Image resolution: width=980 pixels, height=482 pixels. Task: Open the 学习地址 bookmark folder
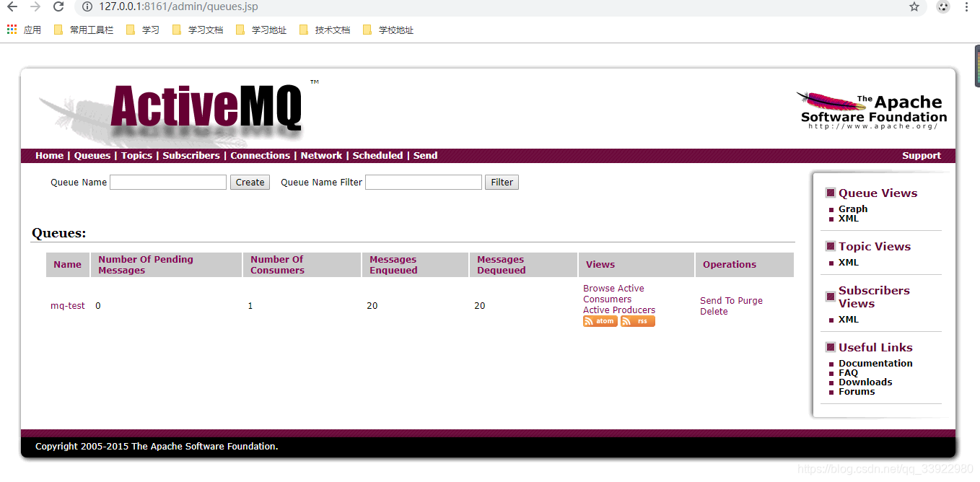click(261, 30)
